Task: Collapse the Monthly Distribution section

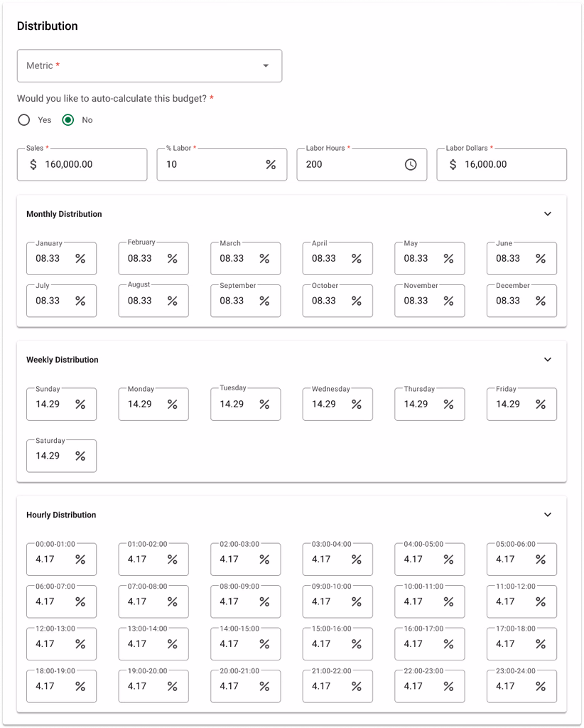Action: pos(547,214)
